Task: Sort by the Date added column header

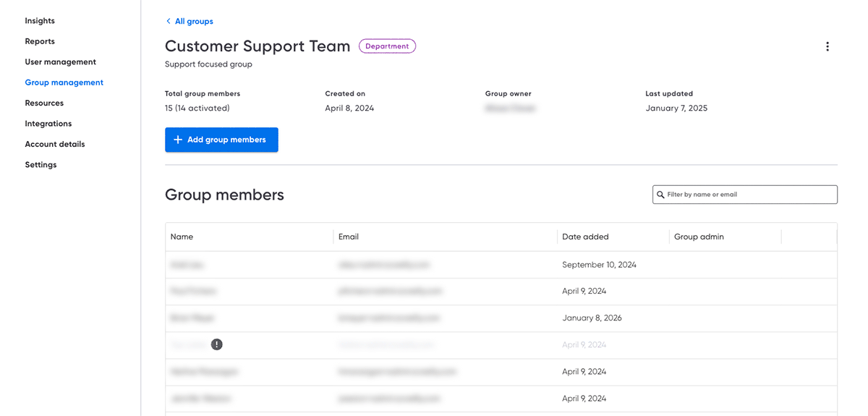Action: pyautogui.click(x=585, y=237)
